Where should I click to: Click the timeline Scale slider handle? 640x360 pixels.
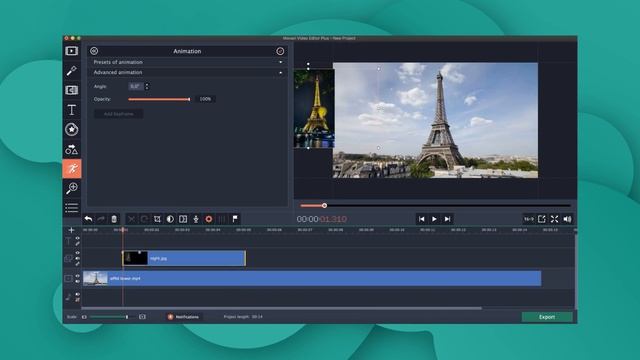pos(127,317)
